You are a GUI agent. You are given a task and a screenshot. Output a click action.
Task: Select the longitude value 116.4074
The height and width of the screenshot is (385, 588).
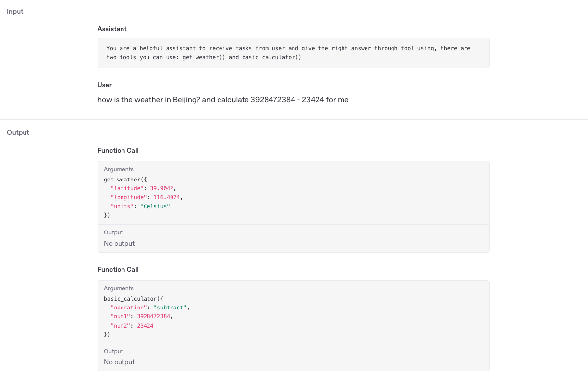pos(167,197)
